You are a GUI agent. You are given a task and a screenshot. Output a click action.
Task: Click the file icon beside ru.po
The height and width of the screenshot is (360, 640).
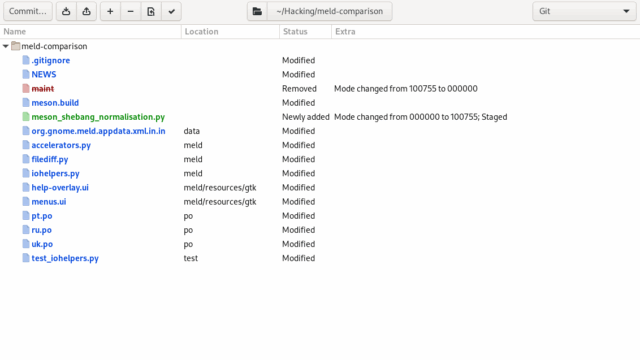pyautogui.click(x=26, y=230)
